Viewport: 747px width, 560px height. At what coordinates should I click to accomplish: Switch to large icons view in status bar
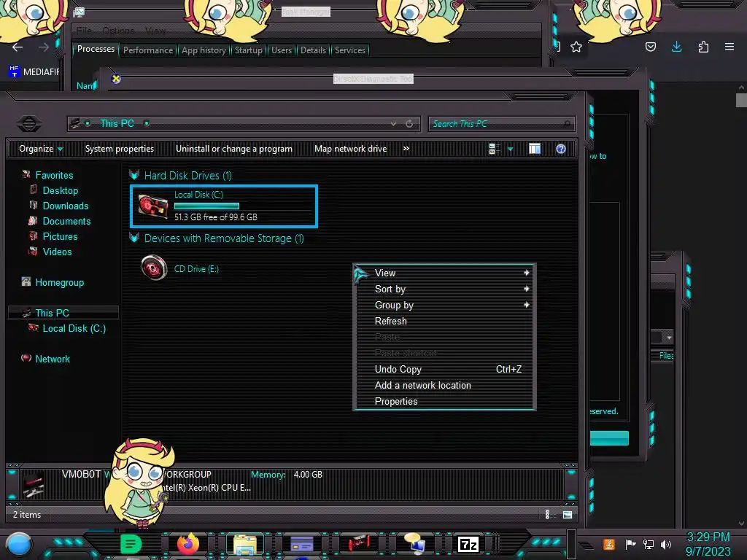pos(568,514)
